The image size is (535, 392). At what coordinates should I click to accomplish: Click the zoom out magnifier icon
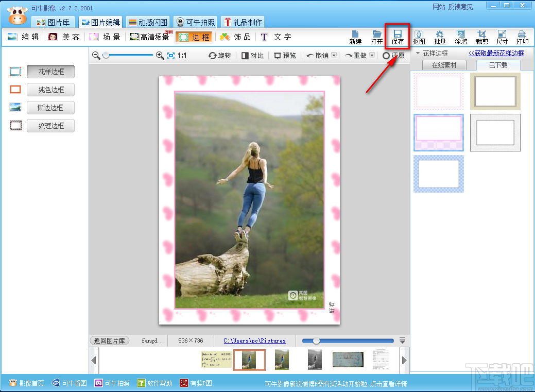(96, 56)
